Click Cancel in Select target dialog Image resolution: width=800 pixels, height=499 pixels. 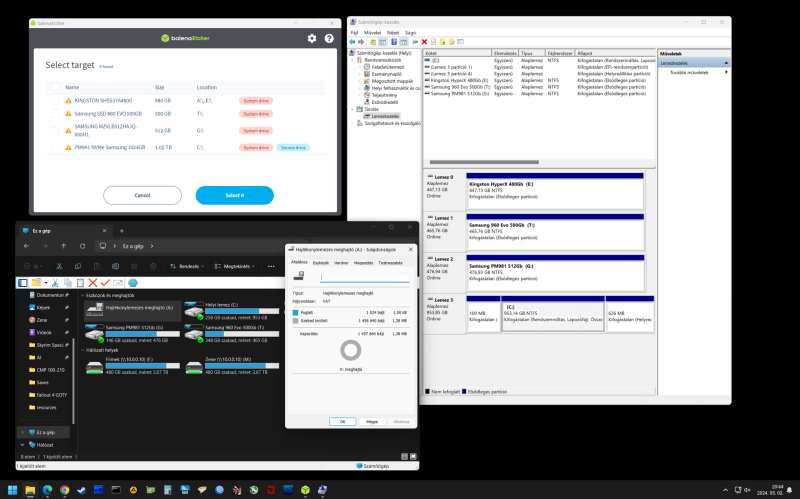click(142, 195)
